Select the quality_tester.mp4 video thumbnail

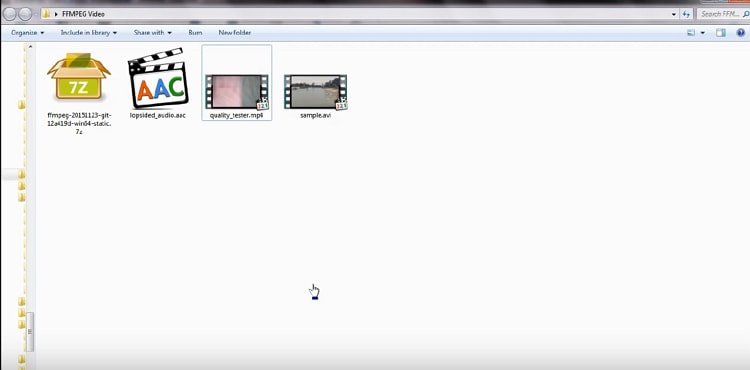pos(237,92)
